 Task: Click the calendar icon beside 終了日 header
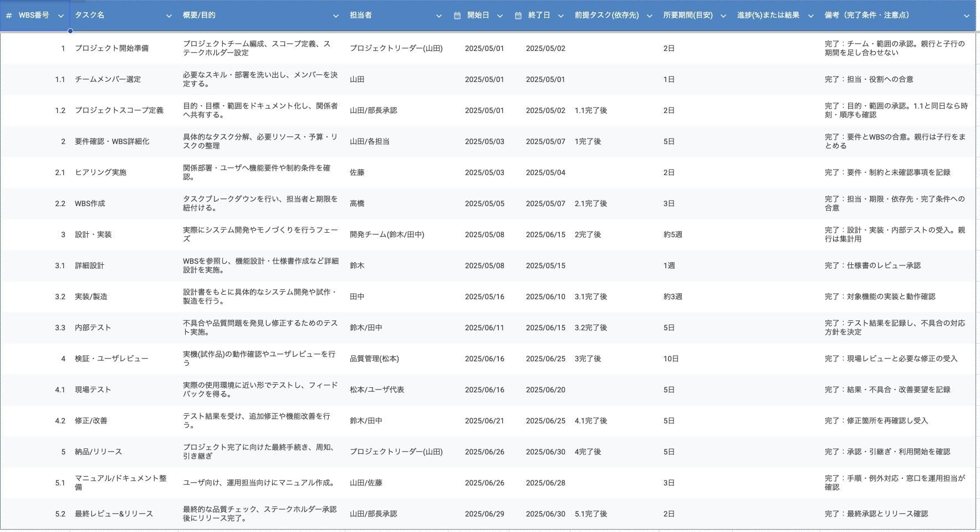[518, 16]
